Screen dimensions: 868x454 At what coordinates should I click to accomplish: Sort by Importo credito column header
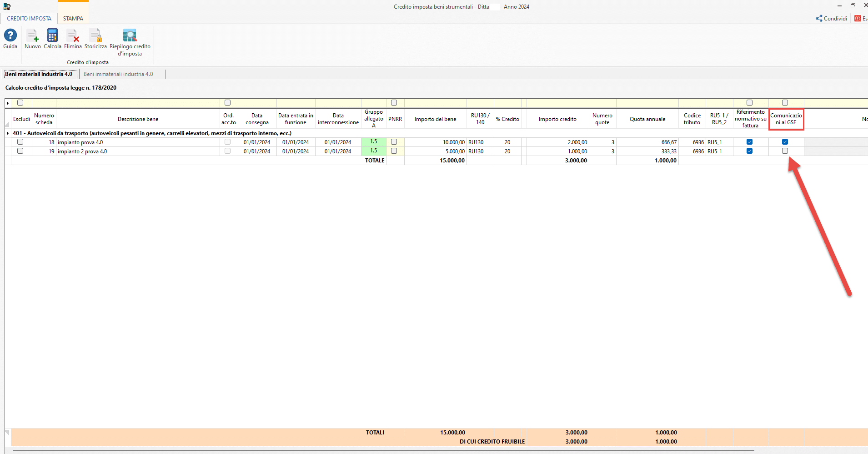point(557,119)
